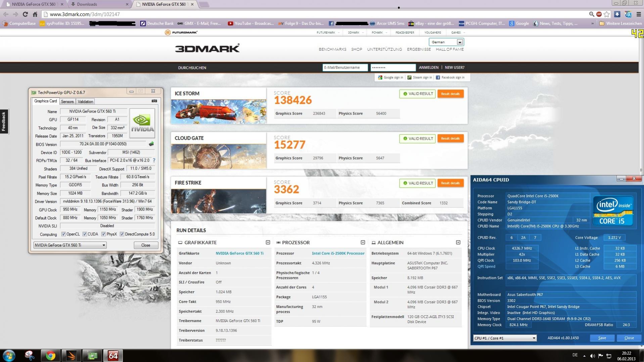Open the Ergebnisse menu item
The width and height of the screenshot is (644, 362).
(x=419, y=49)
